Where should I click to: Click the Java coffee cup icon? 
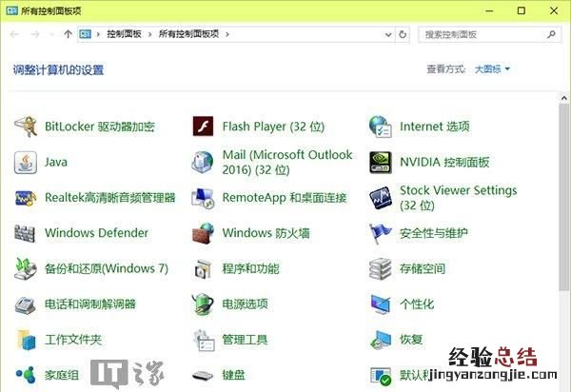[26, 163]
